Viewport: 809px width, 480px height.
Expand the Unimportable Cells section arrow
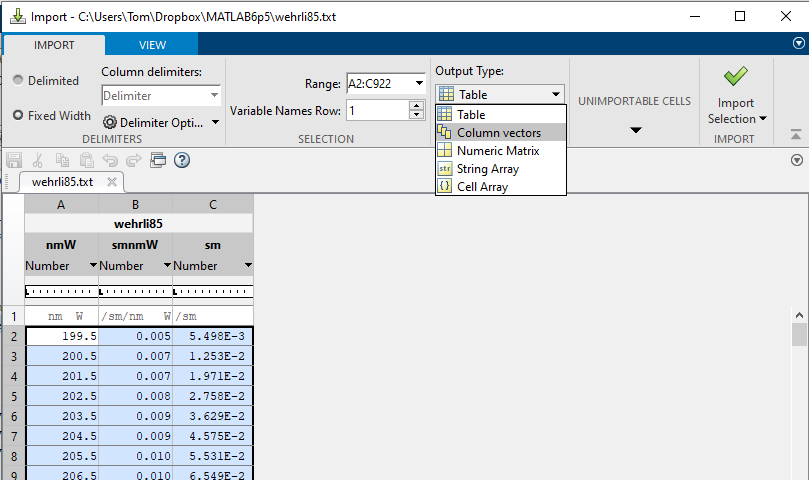634,130
